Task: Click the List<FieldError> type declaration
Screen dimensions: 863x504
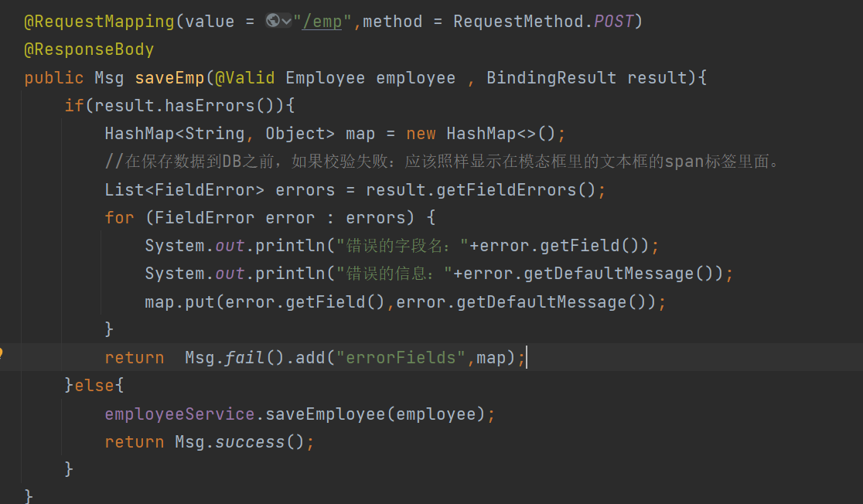Action: point(184,190)
